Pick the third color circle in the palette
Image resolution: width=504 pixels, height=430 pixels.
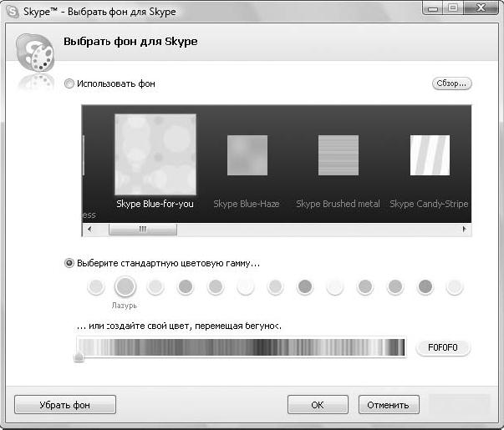(155, 287)
